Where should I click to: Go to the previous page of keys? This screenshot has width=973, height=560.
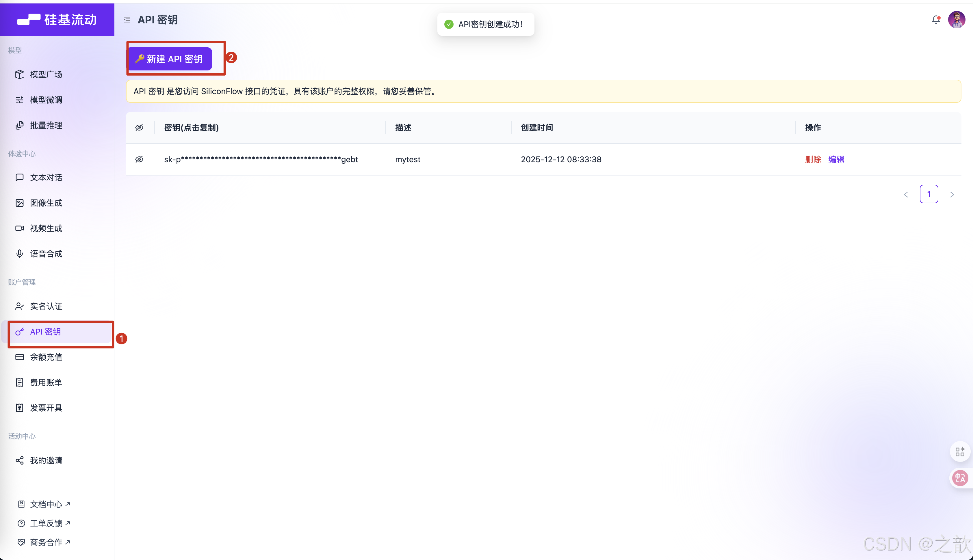[906, 194]
